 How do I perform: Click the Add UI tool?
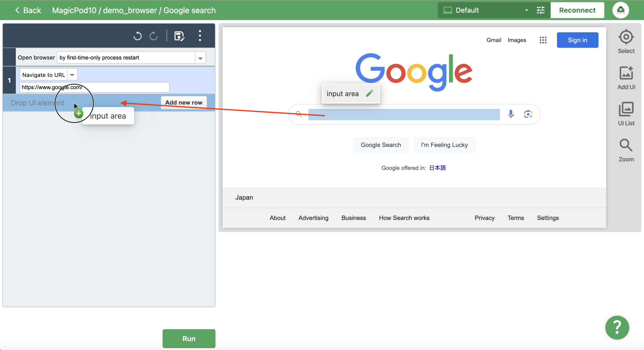click(x=626, y=78)
